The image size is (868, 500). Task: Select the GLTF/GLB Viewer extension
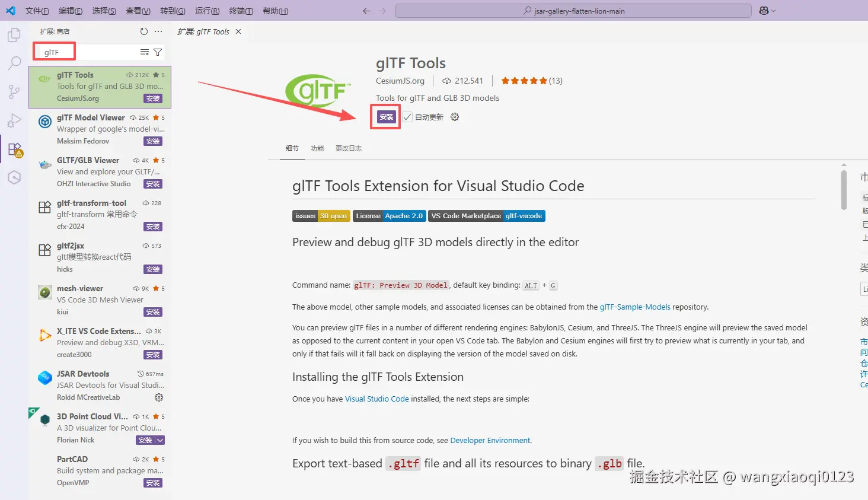point(100,172)
